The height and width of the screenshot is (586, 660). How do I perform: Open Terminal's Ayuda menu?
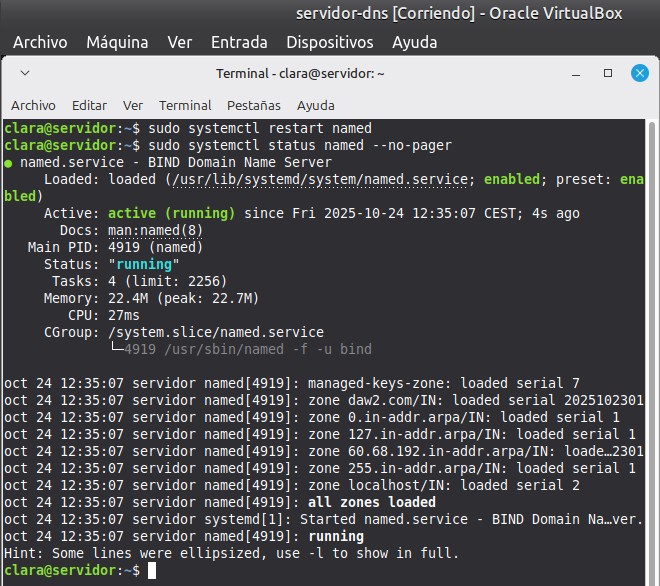[316, 105]
